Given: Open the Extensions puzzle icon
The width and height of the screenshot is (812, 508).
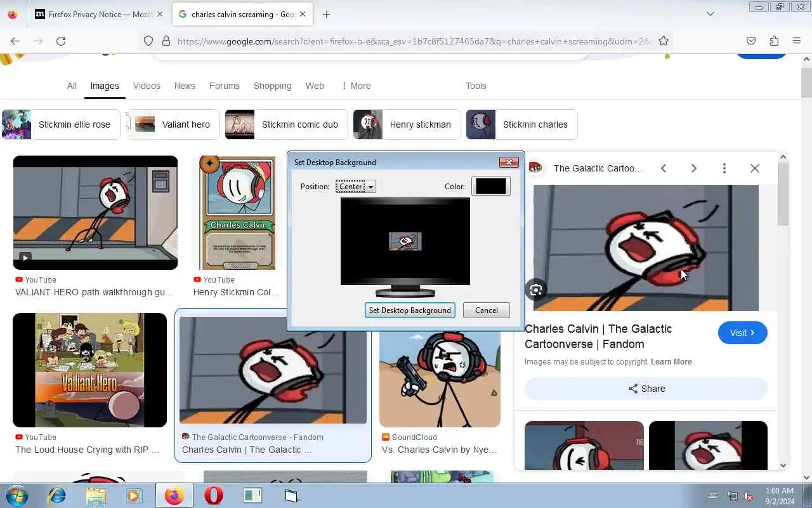Looking at the screenshot, I should (774, 41).
